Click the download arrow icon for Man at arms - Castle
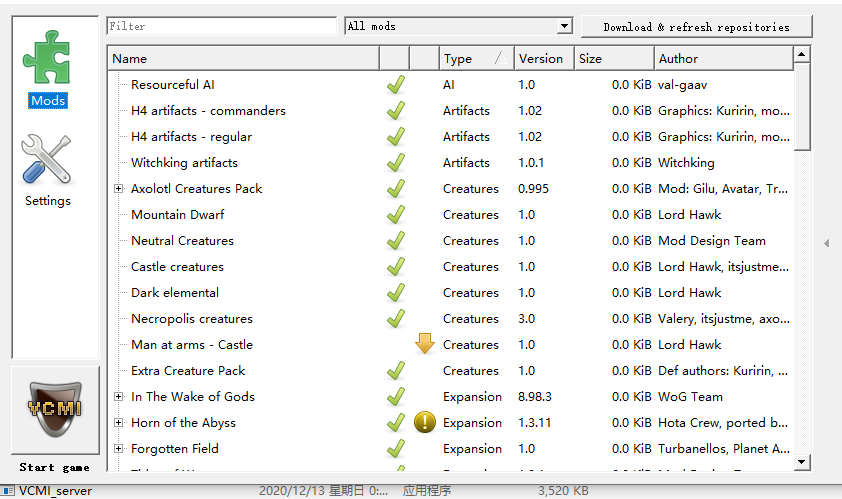This screenshot has height=499, width=842. tap(425, 345)
